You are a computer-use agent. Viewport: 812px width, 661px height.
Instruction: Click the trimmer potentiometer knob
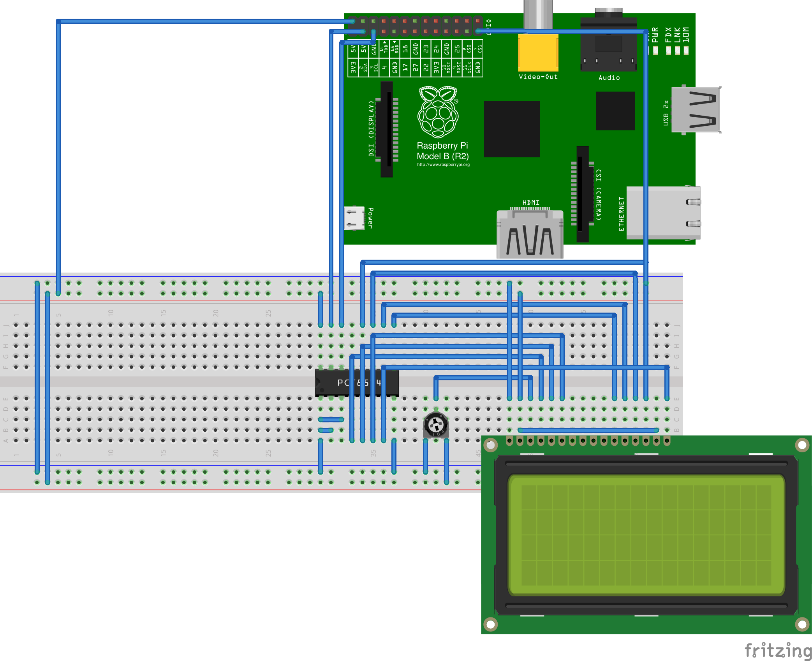click(x=436, y=424)
